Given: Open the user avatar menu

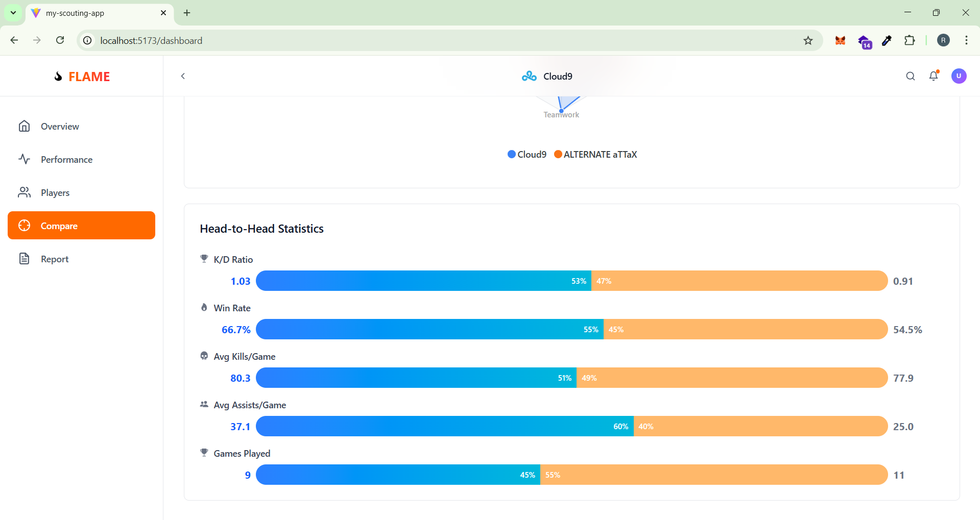Looking at the screenshot, I should (x=959, y=76).
